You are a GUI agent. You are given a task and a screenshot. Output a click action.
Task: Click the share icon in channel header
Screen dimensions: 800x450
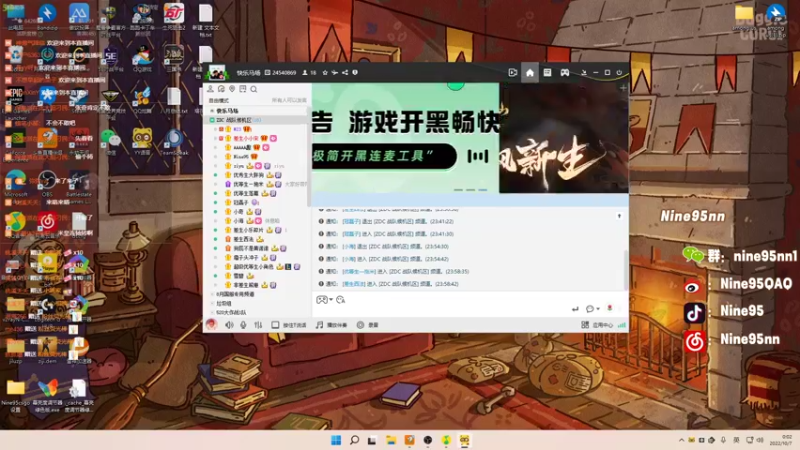[x=345, y=73]
